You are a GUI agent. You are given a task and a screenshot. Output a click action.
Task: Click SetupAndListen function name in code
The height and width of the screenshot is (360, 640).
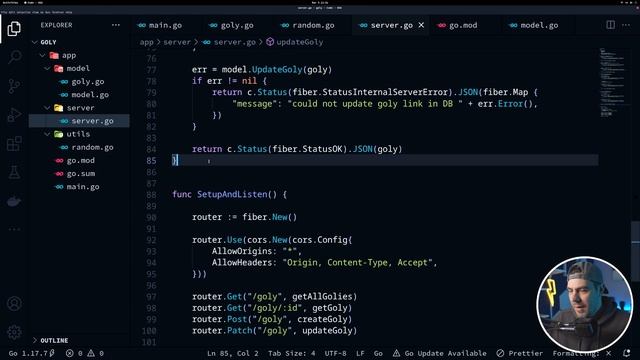coord(232,194)
